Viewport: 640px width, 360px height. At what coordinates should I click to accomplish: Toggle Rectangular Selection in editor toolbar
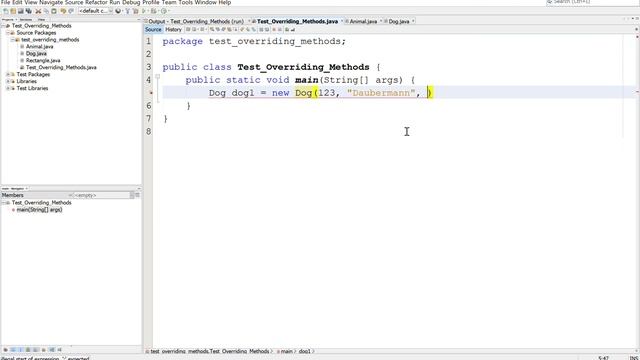[x=236, y=29]
